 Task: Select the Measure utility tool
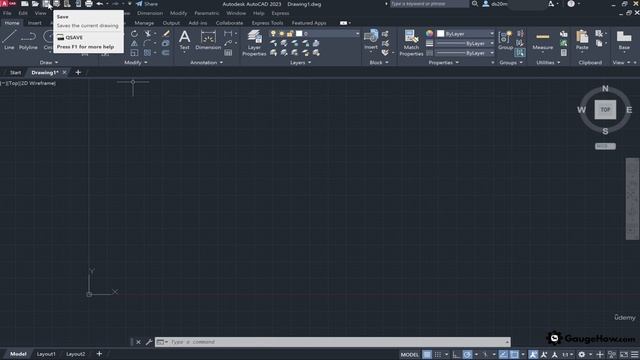coord(542,40)
